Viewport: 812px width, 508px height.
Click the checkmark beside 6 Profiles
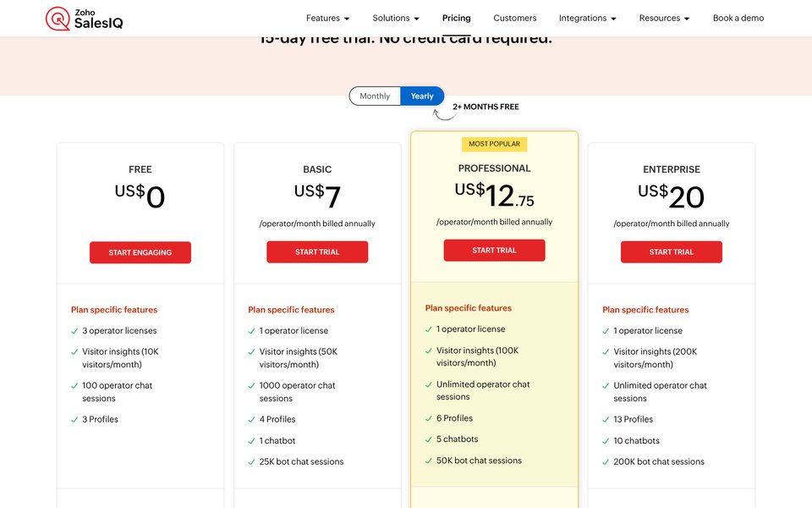[429, 418]
